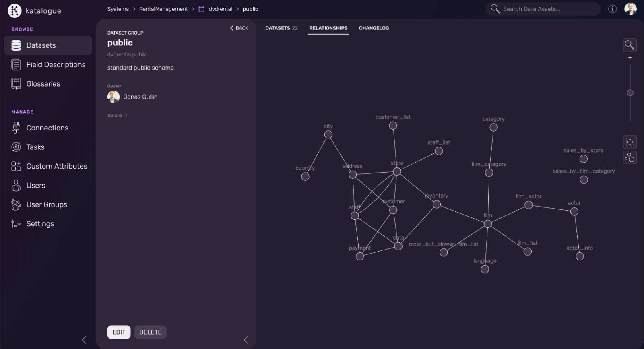The height and width of the screenshot is (349, 644).
Task: Open the info help icon
Action: [612, 9]
